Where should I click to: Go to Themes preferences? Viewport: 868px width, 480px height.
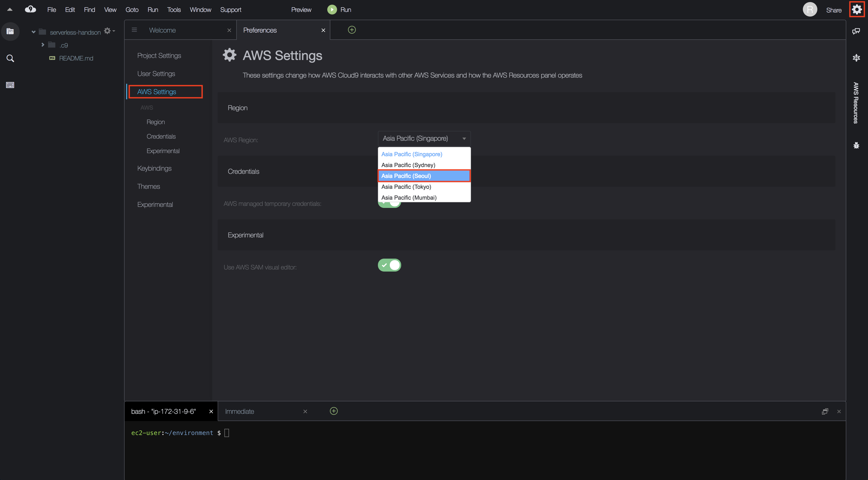coord(149,187)
